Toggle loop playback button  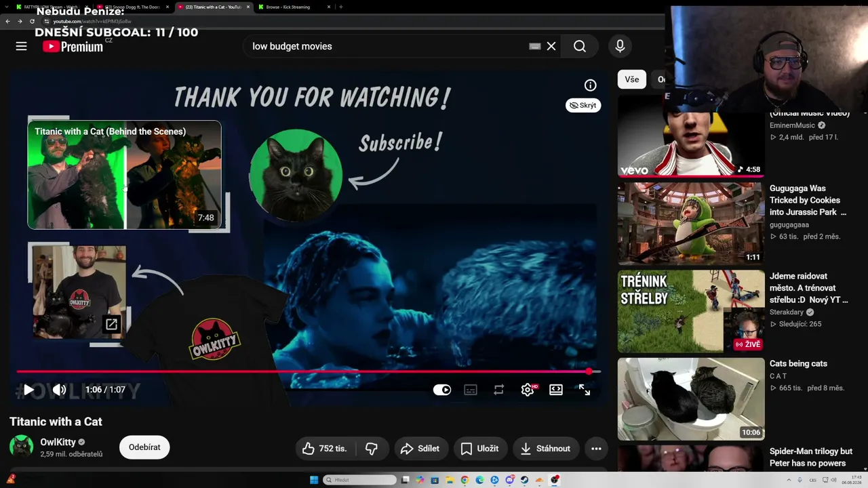(x=499, y=390)
